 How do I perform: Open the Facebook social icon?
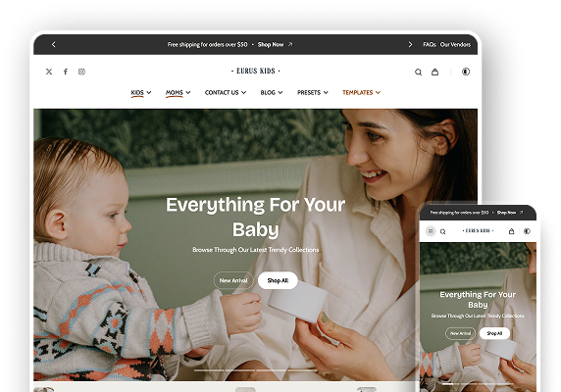pos(66,72)
